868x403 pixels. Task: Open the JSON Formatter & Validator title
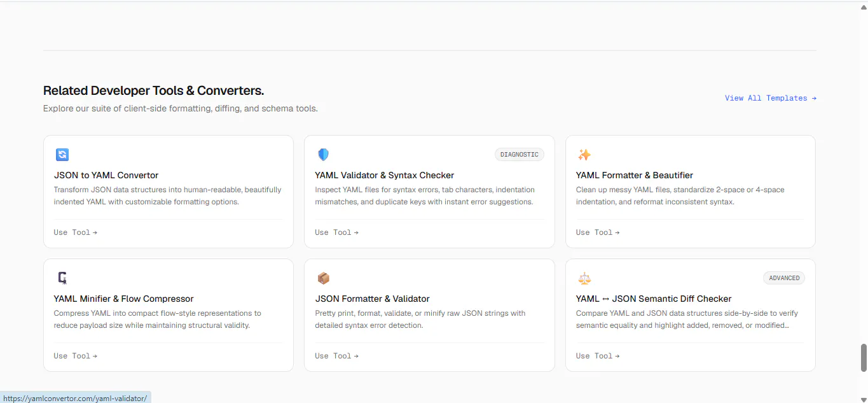(x=373, y=299)
